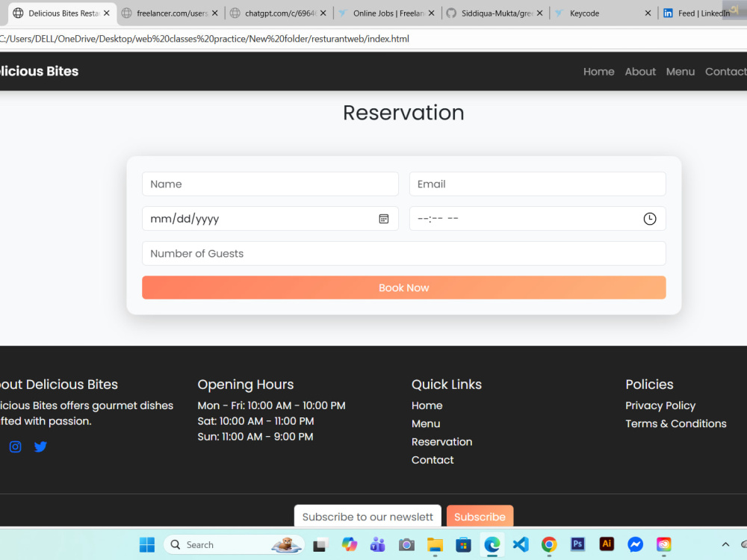
Task: Close the Keycode tab
Action: [648, 13]
